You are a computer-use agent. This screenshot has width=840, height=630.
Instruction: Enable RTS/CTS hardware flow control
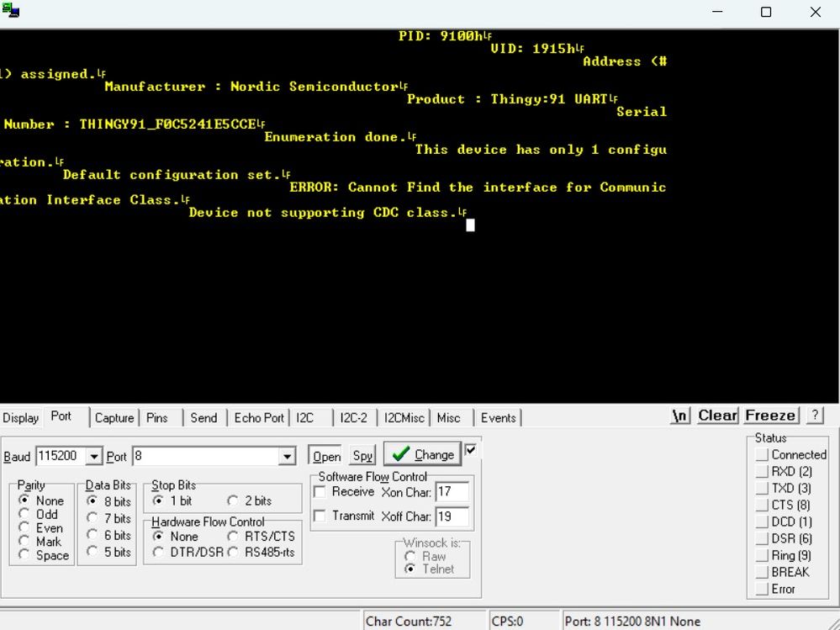(x=232, y=536)
